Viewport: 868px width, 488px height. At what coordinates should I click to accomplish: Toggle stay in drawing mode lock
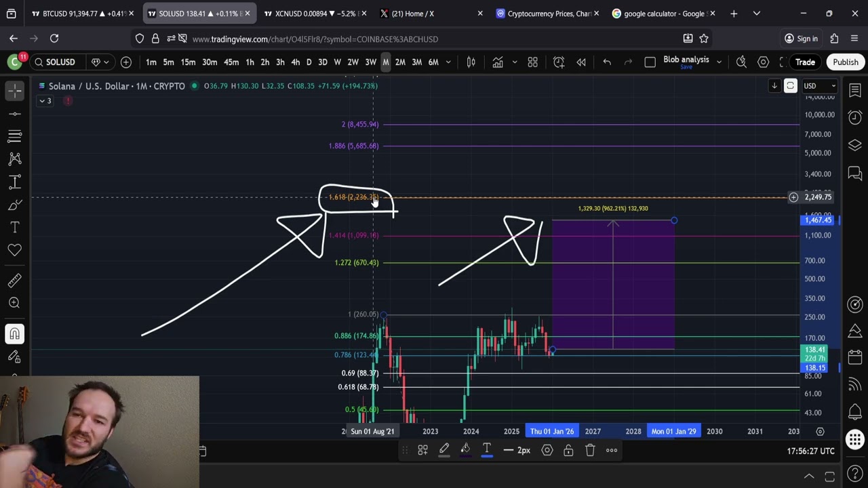pyautogui.click(x=15, y=357)
